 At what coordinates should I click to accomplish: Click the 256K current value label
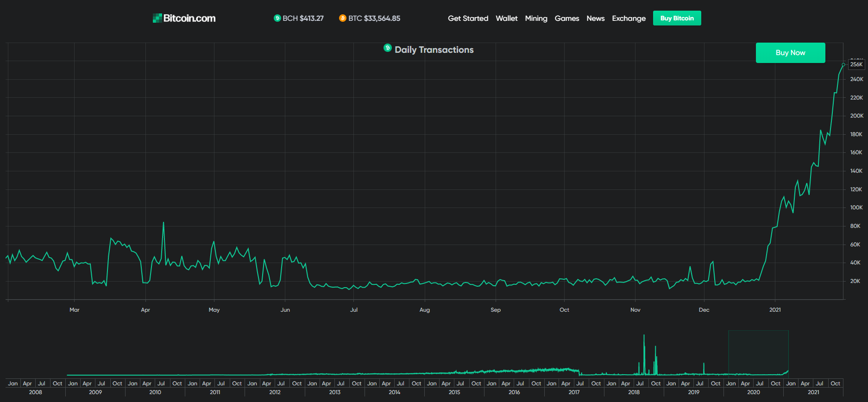coord(856,64)
